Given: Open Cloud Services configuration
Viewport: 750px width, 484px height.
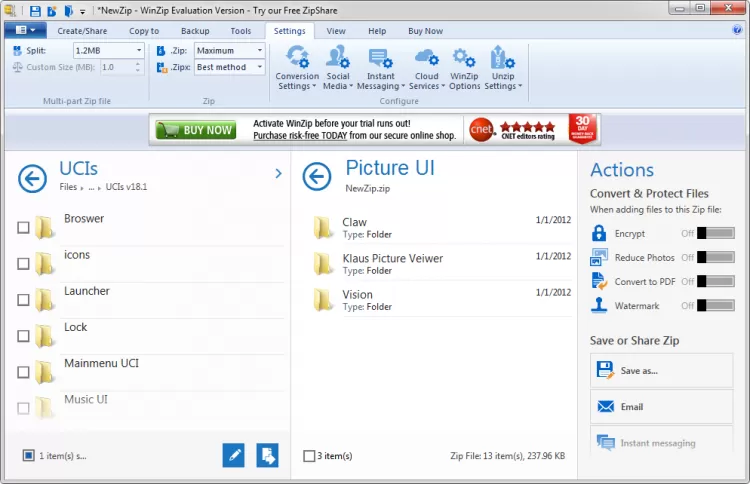Looking at the screenshot, I should click(x=426, y=67).
